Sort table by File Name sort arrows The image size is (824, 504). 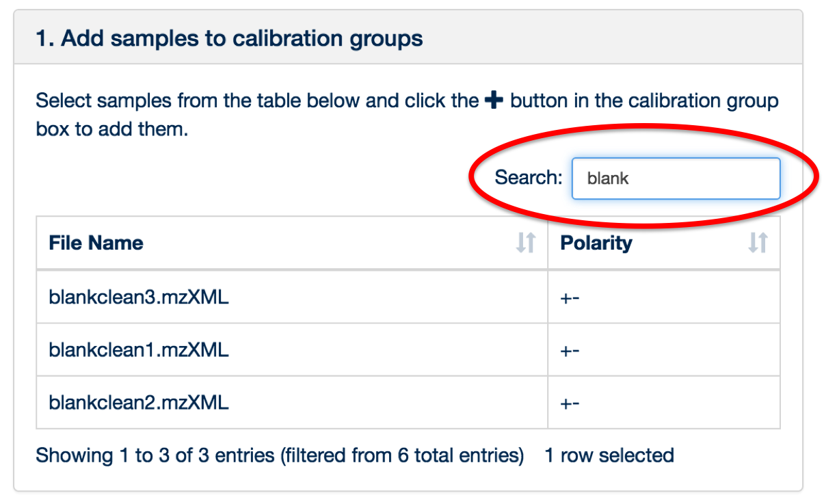pyautogui.click(x=525, y=243)
